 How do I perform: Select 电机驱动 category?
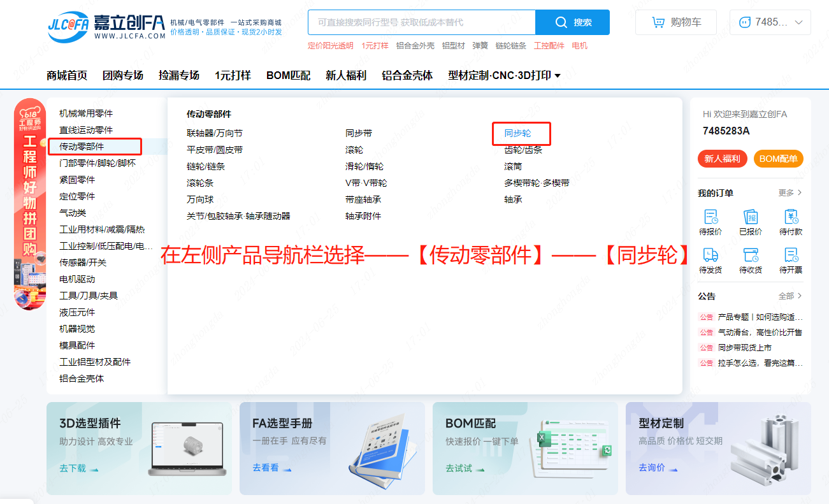click(77, 279)
